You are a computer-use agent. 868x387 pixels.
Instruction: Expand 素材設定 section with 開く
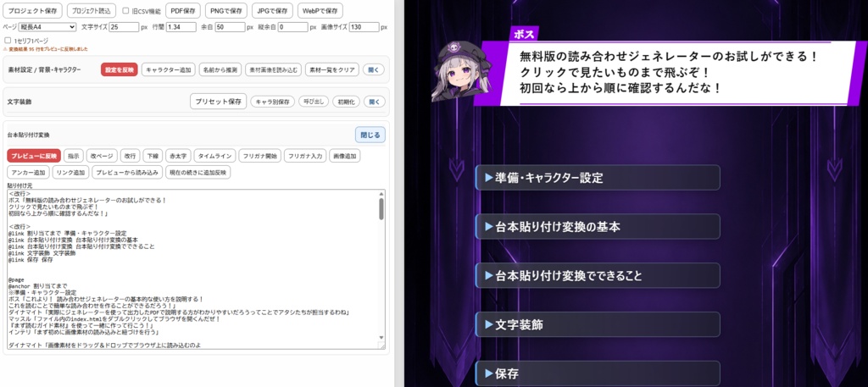point(374,69)
